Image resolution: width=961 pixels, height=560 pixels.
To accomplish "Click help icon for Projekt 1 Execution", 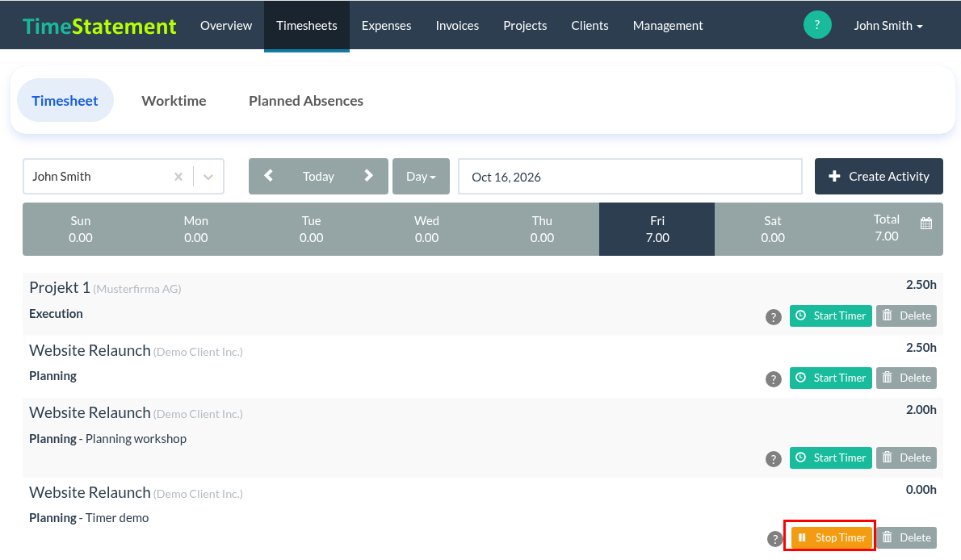I will pyautogui.click(x=774, y=317).
